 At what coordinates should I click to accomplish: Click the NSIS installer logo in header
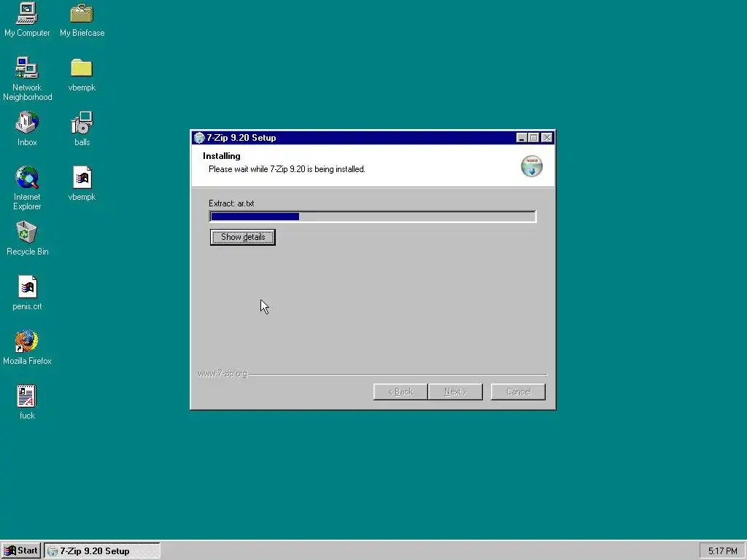532,166
